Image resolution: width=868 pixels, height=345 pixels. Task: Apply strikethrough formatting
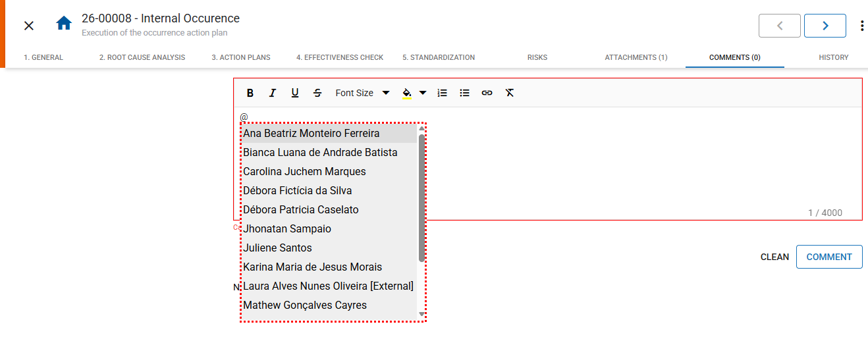click(x=317, y=93)
